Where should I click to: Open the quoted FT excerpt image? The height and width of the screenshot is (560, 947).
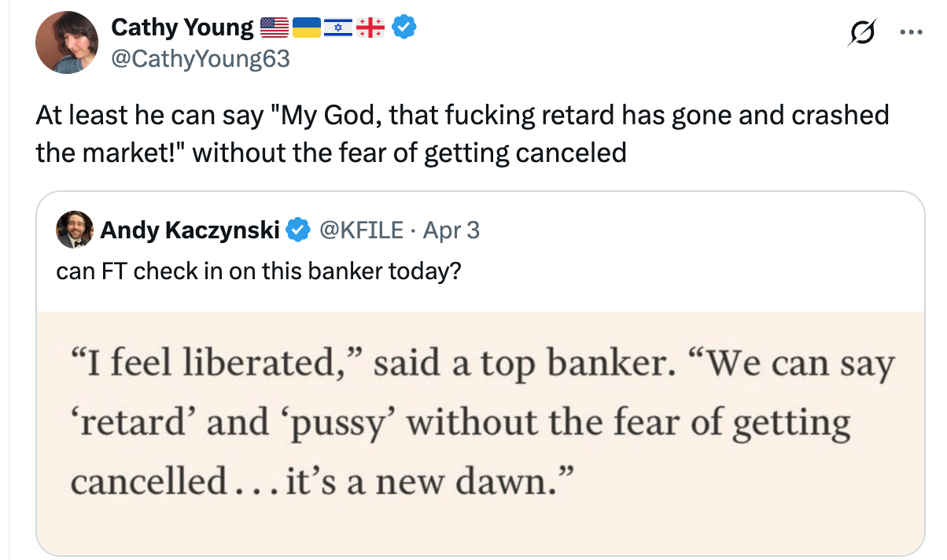coord(481,433)
